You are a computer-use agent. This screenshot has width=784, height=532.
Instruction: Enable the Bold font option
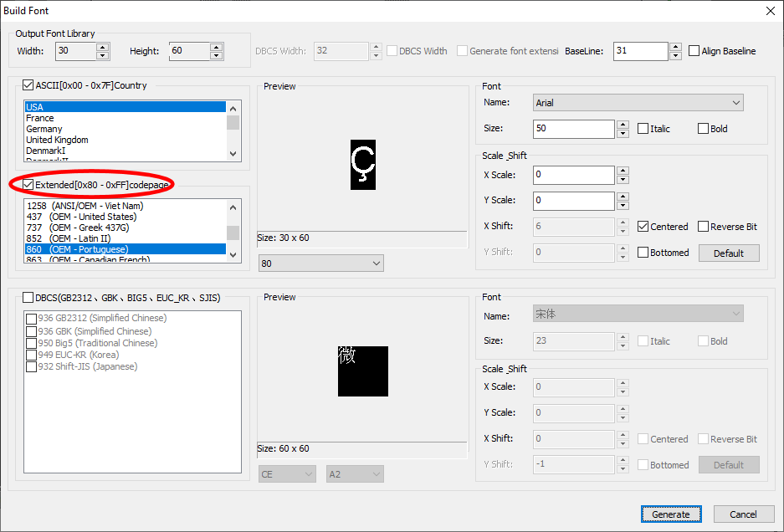pyautogui.click(x=703, y=129)
